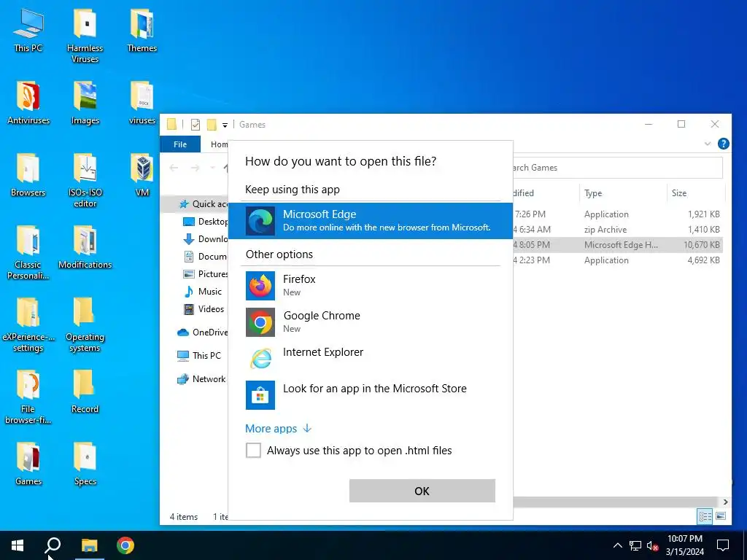The image size is (747, 560).
Task: Open the Windows Start menu
Action: [18, 545]
